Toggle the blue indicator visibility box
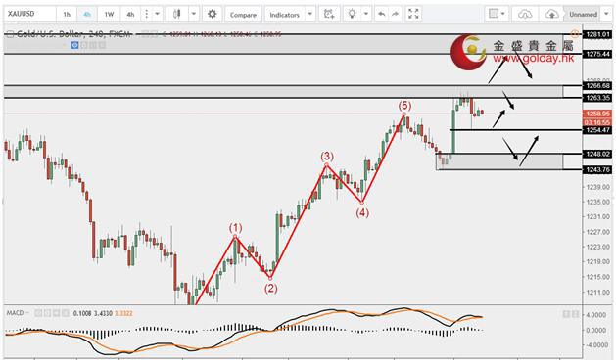 74,45
